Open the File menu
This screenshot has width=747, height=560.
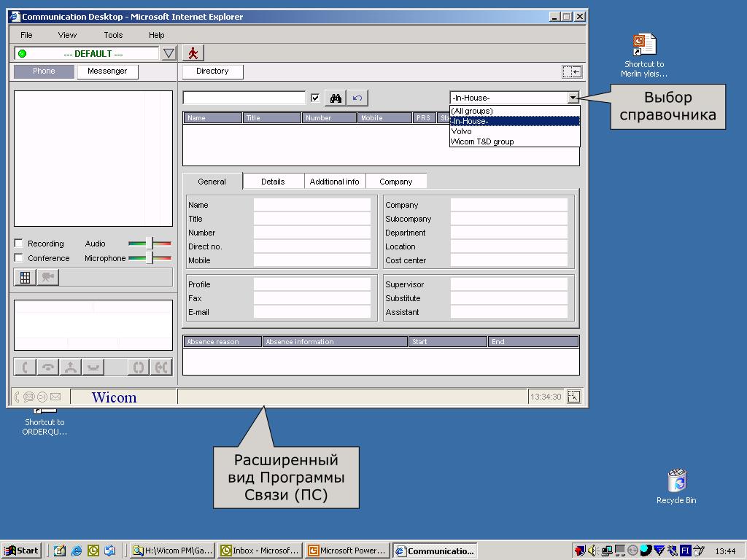click(x=27, y=35)
